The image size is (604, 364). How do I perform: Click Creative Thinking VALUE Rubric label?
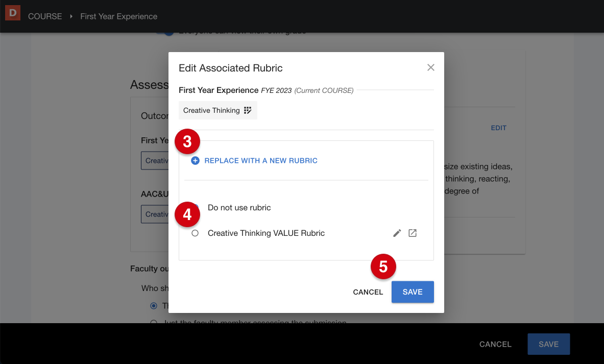point(266,233)
